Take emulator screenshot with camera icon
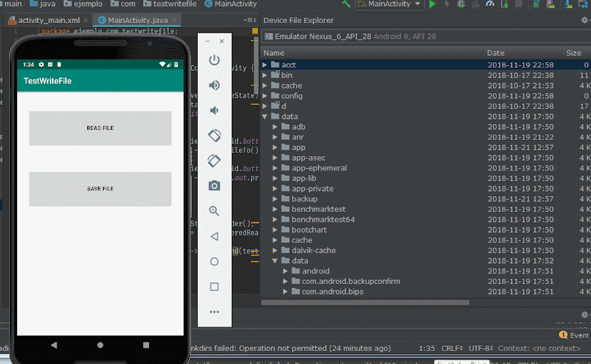Screen dimensions: 591x364 click(214, 186)
